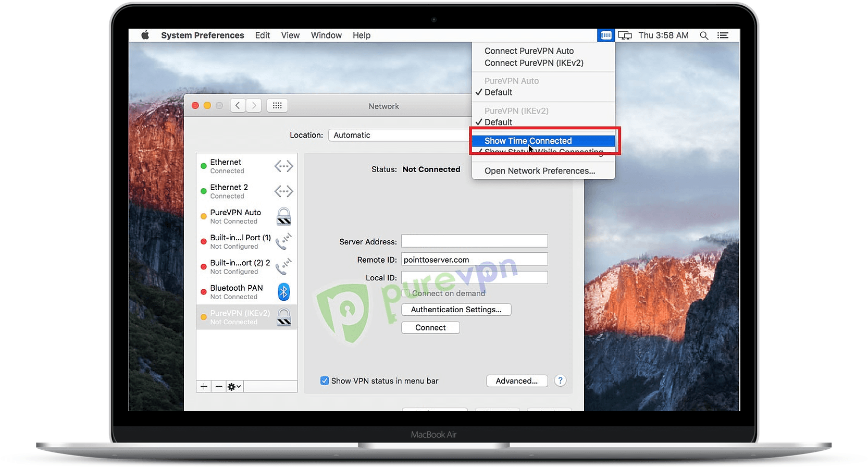
Task: Click in the Local ID field
Action: click(x=475, y=277)
